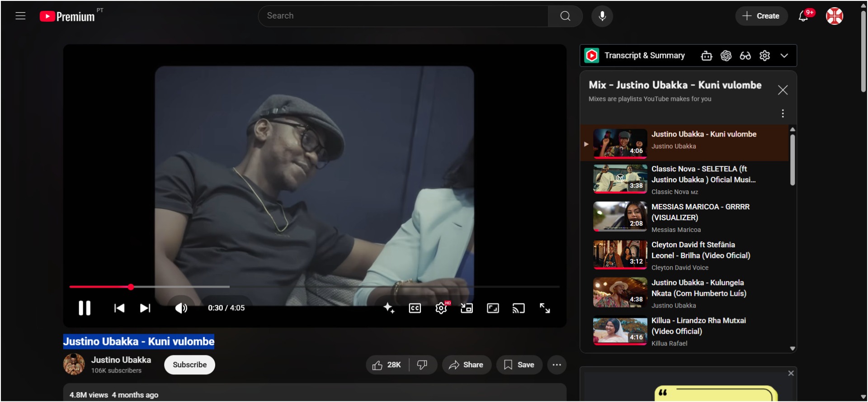868x402 pixels.
Task: Click the page vertical scrollbar thumb
Action: 863,51
